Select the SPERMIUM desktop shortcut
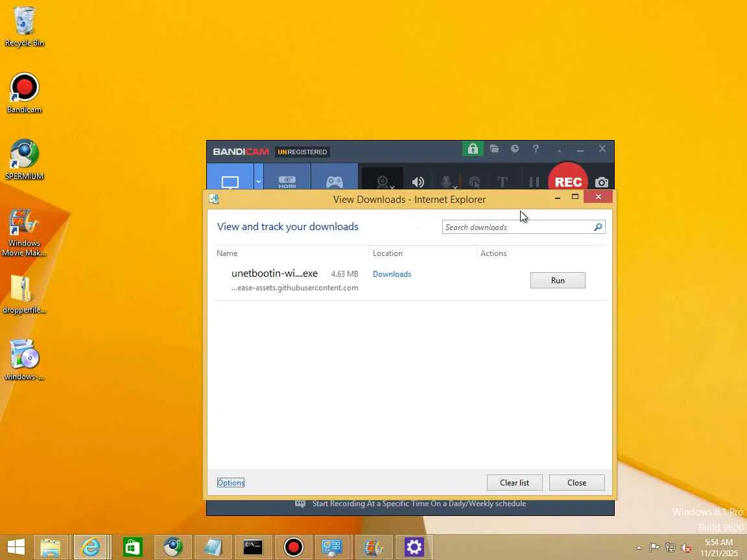 (x=24, y=159)
